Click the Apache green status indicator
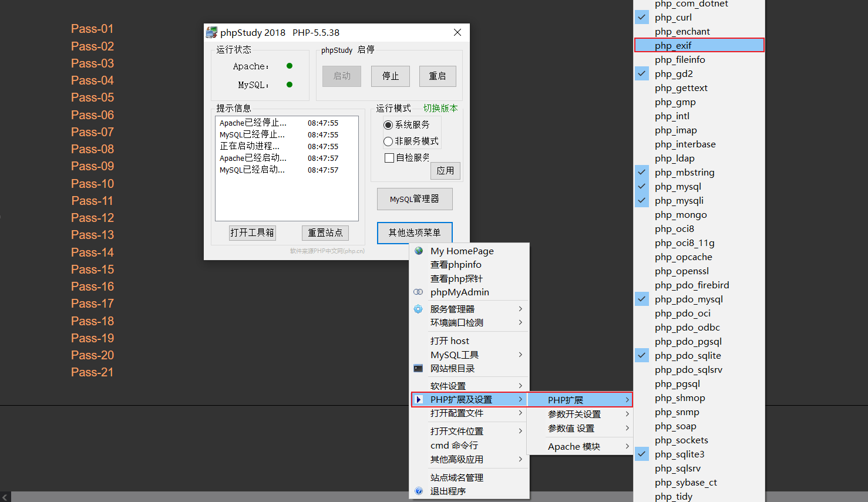868x502 pixels. pos(290,66)
